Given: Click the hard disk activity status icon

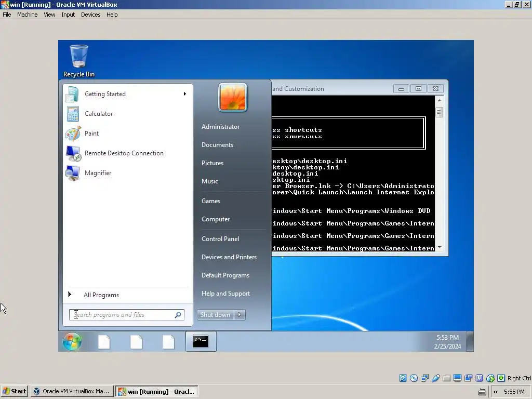Looking at the screenshot, I should tap(403, 378).
